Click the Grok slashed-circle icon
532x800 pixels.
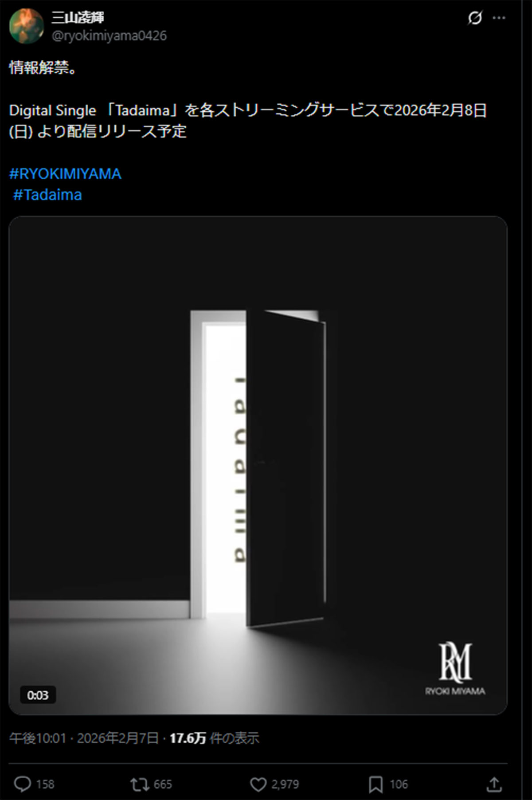click(475, 18)
